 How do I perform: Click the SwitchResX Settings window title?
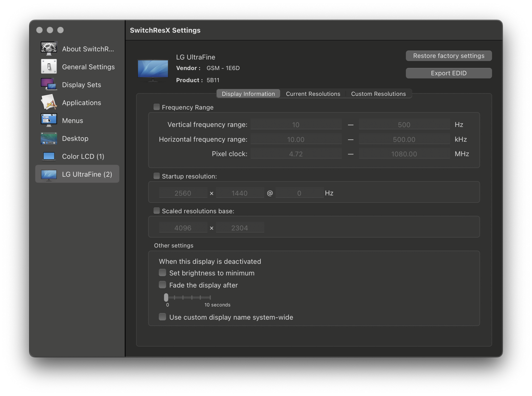165,30
